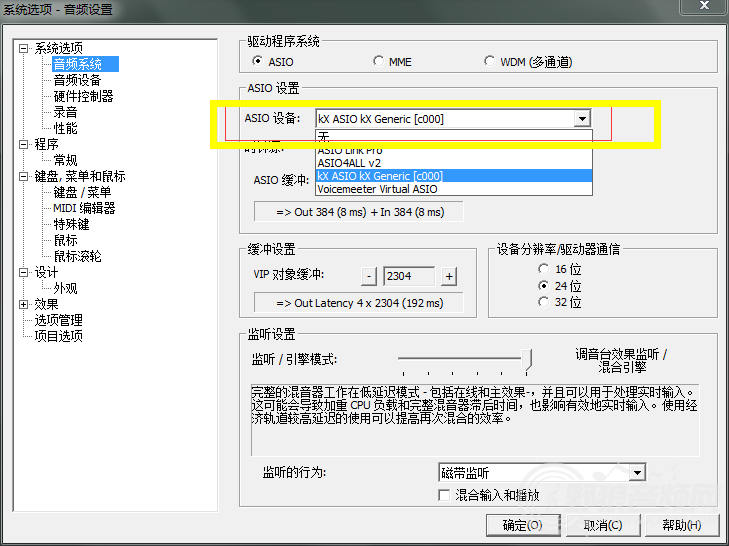This screenshot has width=729, height=546.
Task: Click the Out 384 (8 ms) latency readout
Action: [x=358, y=212]
